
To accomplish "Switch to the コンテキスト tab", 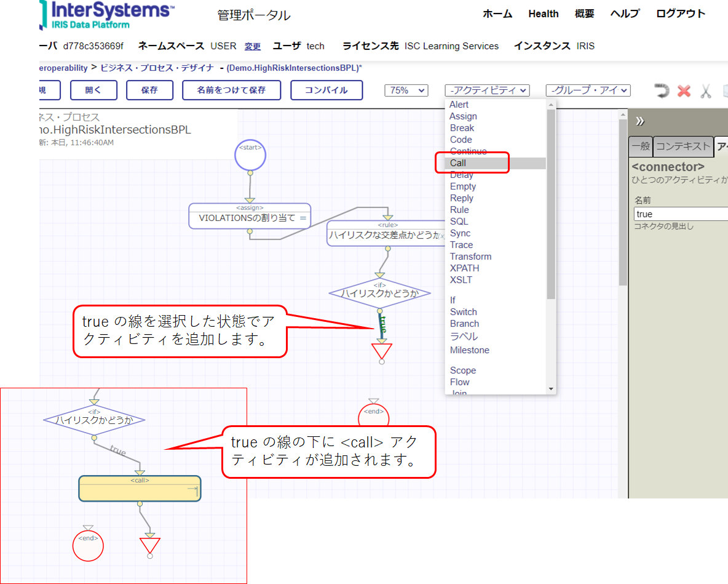I will coord(682,146).
